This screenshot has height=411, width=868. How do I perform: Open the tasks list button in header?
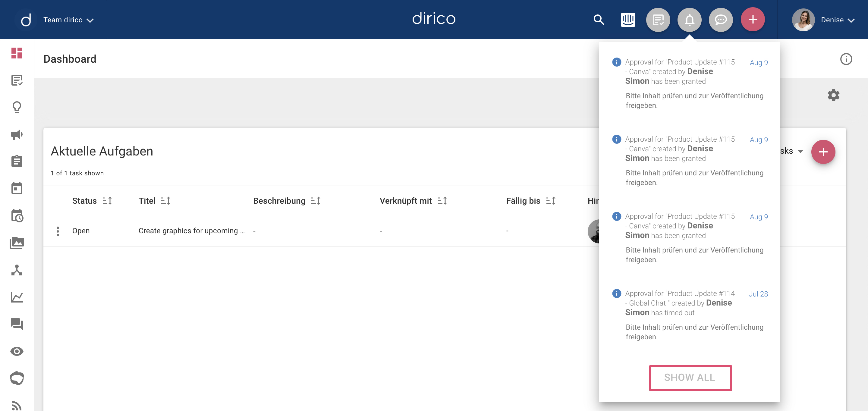(x=658, y=20)
